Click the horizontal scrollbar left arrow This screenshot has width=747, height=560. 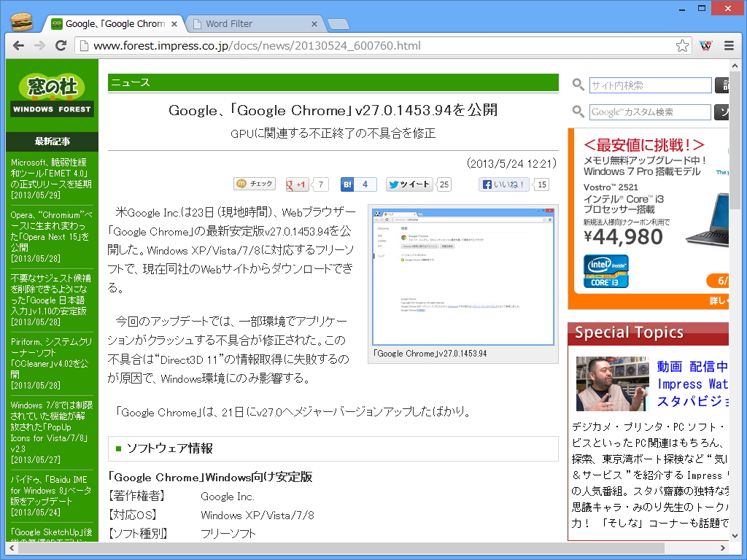[12, 548]
